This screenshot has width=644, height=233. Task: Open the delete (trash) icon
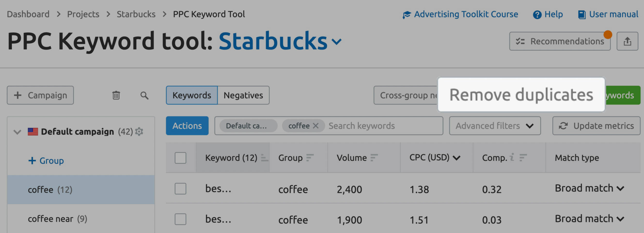click(116, 95)
